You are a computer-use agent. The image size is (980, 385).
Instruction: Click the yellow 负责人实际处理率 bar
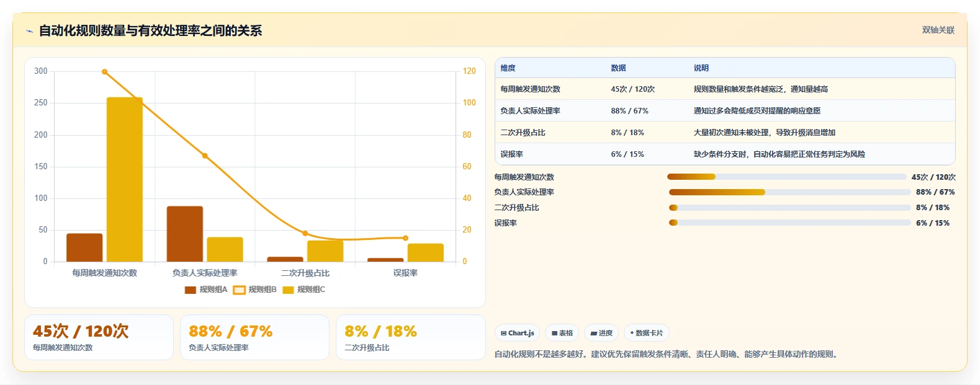point(225,249)
